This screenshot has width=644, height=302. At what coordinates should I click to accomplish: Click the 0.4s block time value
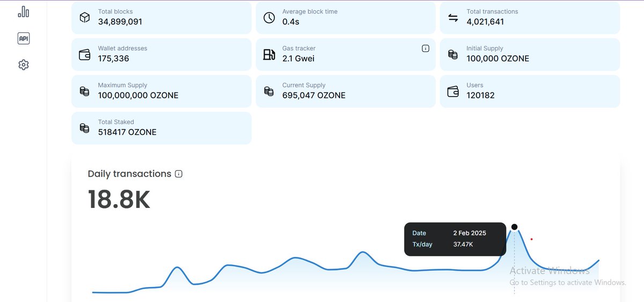290,22
